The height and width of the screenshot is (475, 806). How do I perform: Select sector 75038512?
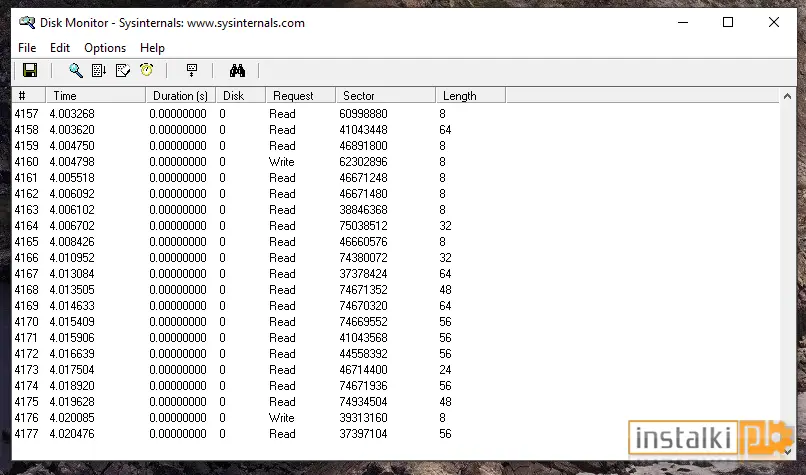(363, 226)
